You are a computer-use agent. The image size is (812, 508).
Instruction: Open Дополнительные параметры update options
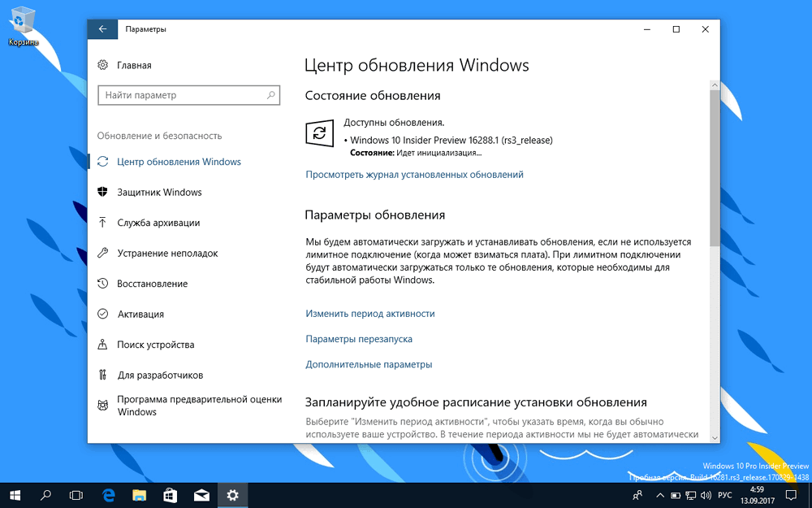(x=368, y=365)
